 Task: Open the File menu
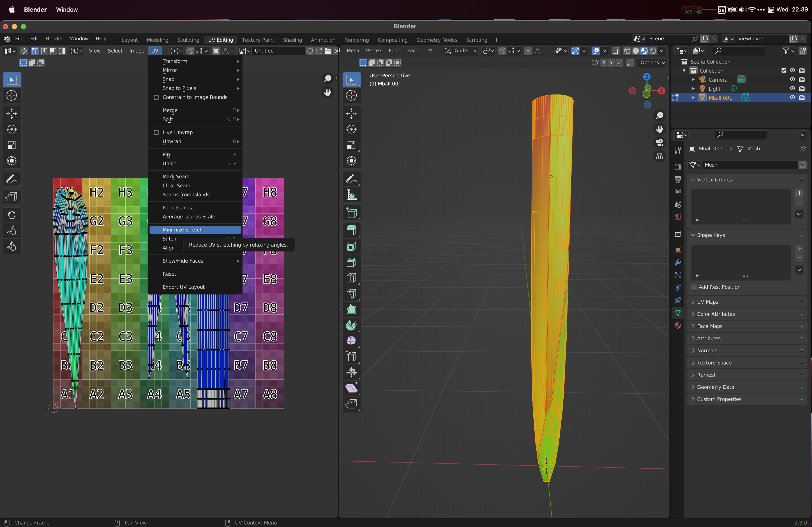coord(19,39)
